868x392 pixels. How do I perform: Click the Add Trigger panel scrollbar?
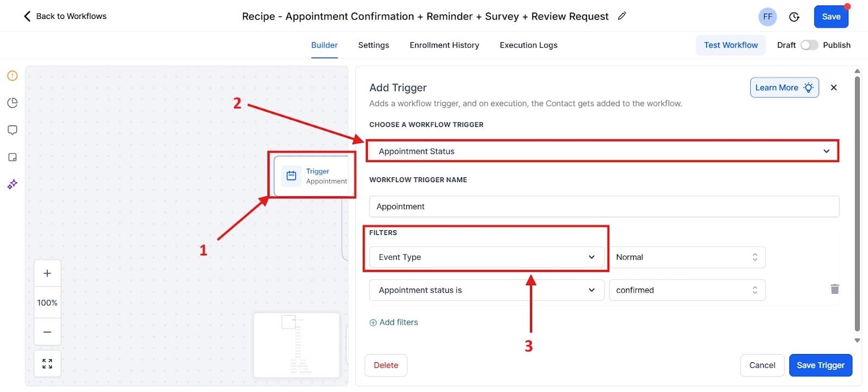click(x=857, y=203)
